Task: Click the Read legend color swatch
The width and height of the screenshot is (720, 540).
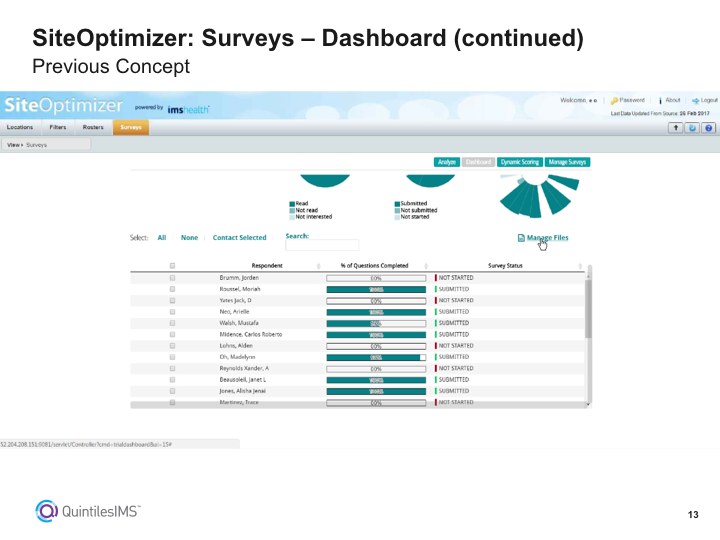Action: pyautogui.click(x=292, y=204)
